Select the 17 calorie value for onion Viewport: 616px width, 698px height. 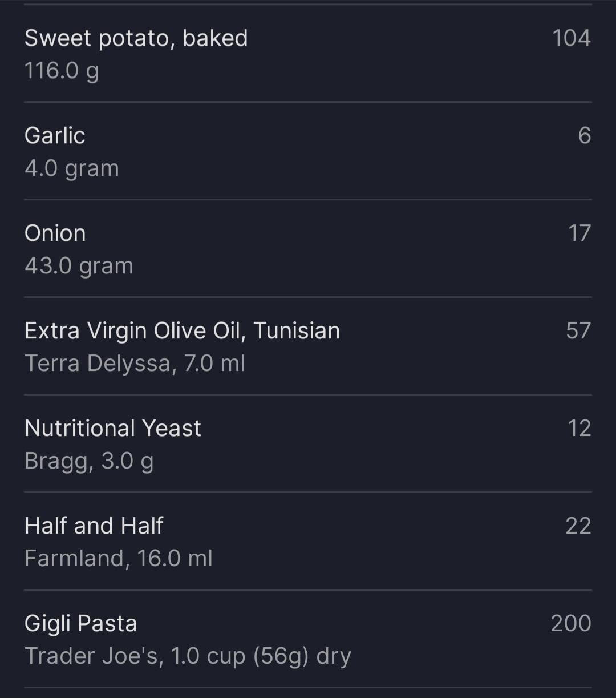(x=579, y=233)
